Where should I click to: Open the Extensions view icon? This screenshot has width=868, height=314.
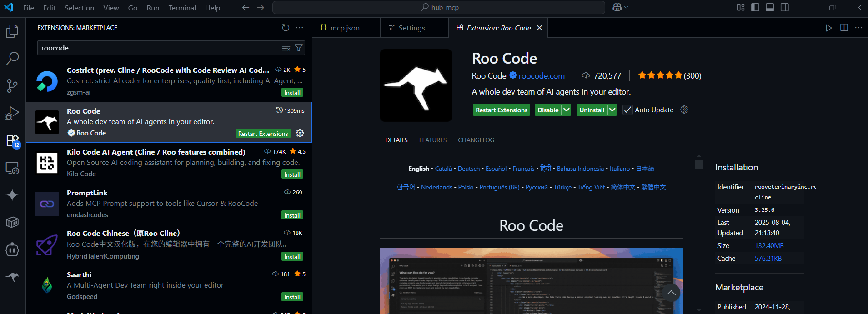(x=12, y=140)
